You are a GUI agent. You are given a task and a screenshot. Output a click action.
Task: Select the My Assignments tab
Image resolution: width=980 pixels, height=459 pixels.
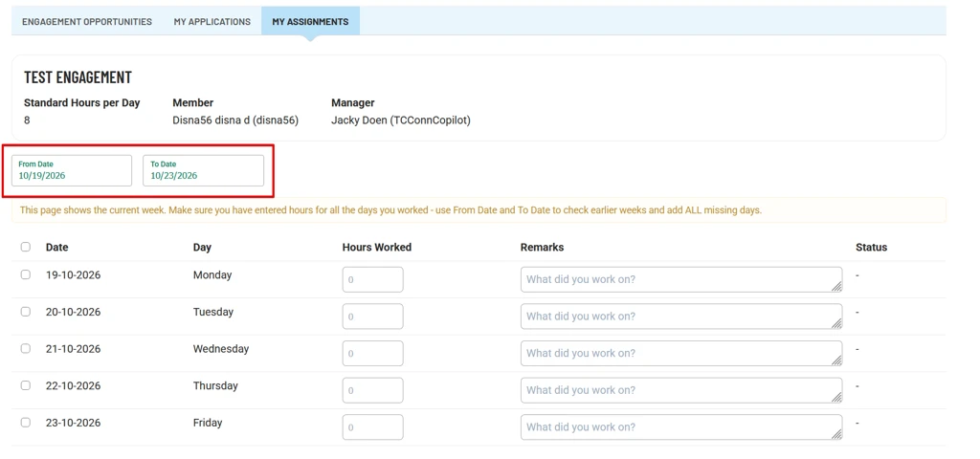pos(310,21)
